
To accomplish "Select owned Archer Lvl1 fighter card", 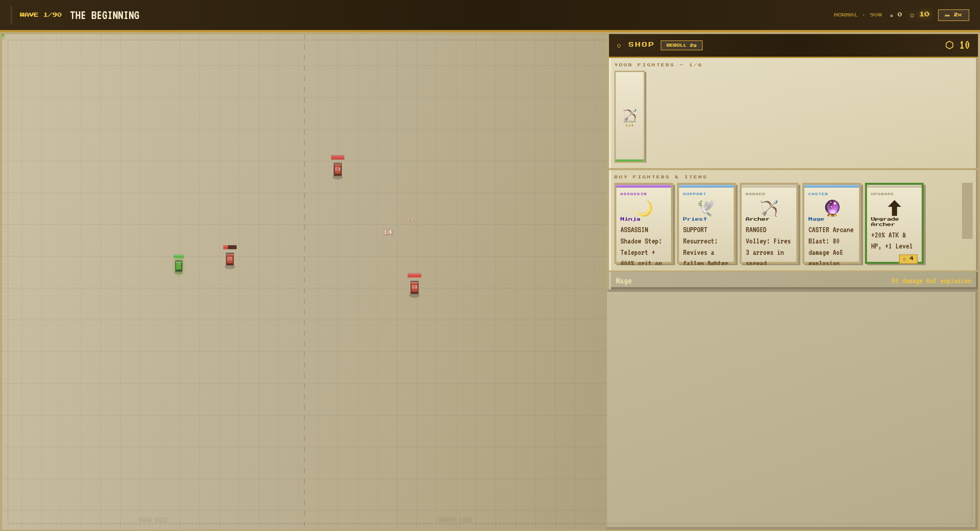I will (630, 116).
